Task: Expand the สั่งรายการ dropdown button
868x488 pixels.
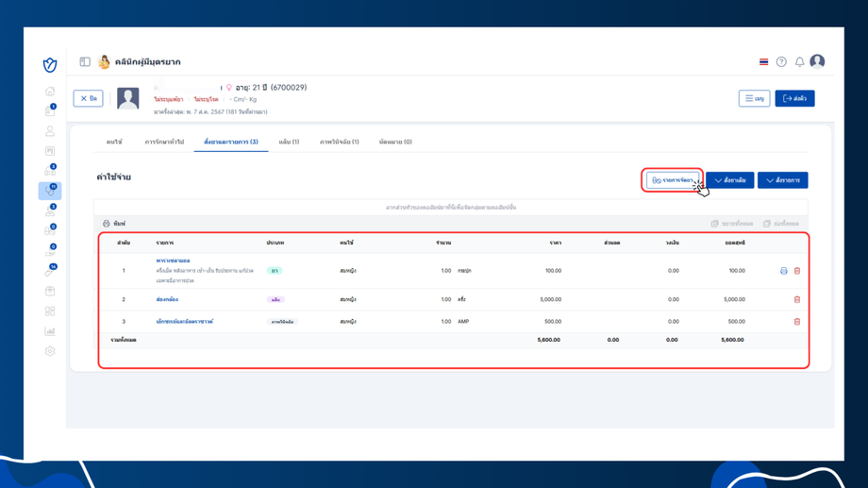Action: (782, 180)
